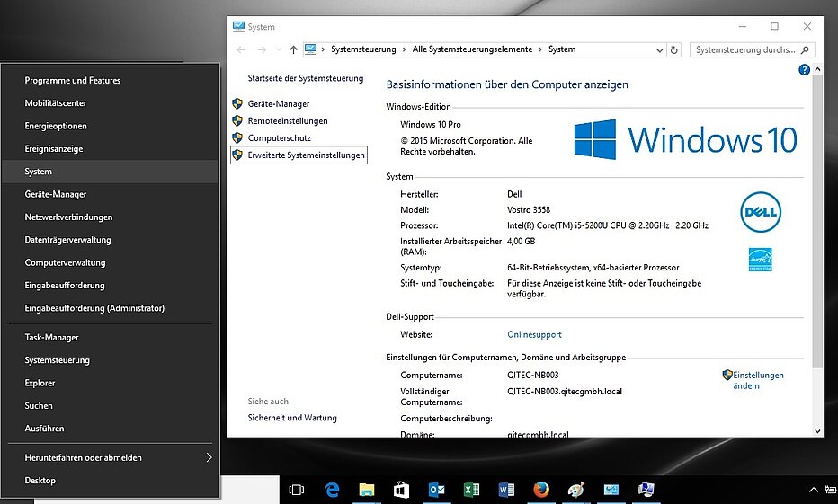Open Task View from the taskbar
The height and width of the screenshot is (504, 838).
click(x=297, y=490)
